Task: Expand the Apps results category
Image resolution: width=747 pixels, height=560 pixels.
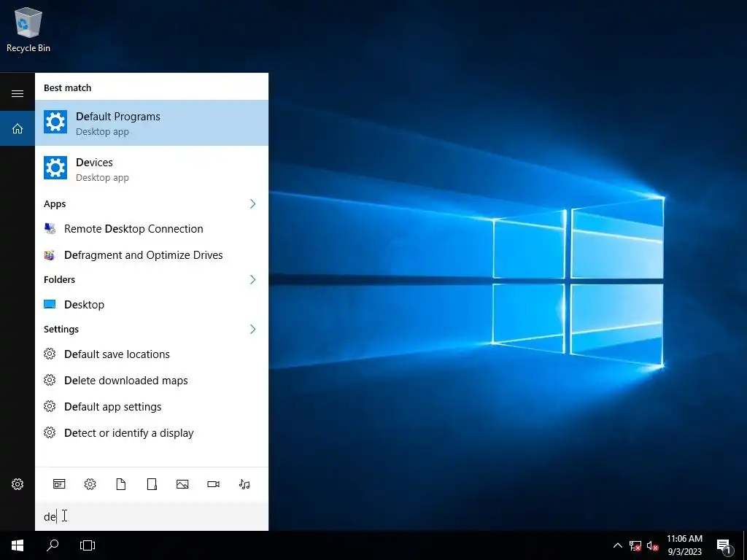Action: 252,204
